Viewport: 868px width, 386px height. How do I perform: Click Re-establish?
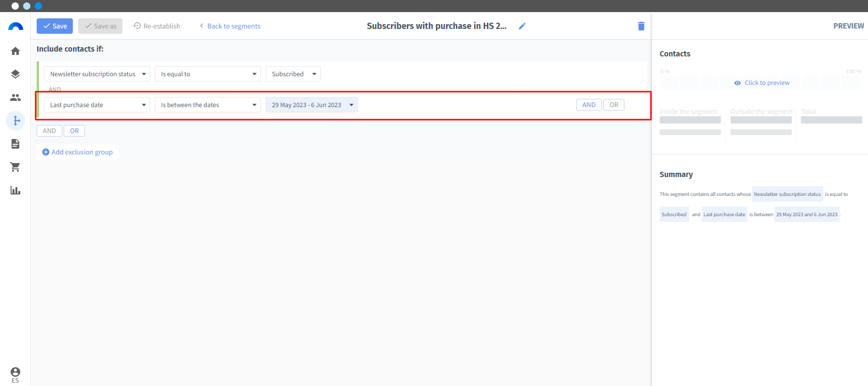[157, 26]
